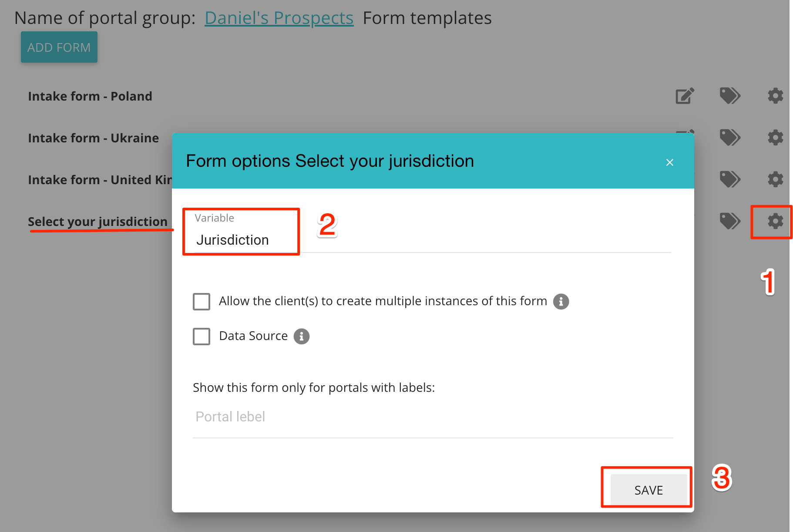Open gear settings for Intake form - Ukraine
The image size is (793, 532).
click(x=775, y=138)
